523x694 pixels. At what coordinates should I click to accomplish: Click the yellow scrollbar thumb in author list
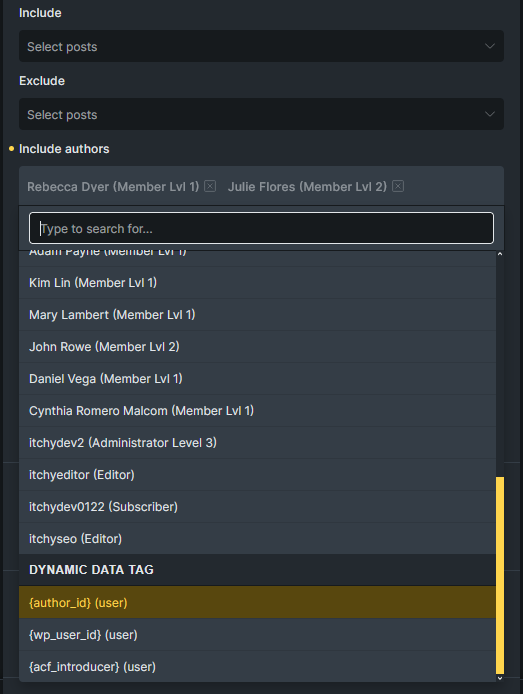[x=500, y=575]
